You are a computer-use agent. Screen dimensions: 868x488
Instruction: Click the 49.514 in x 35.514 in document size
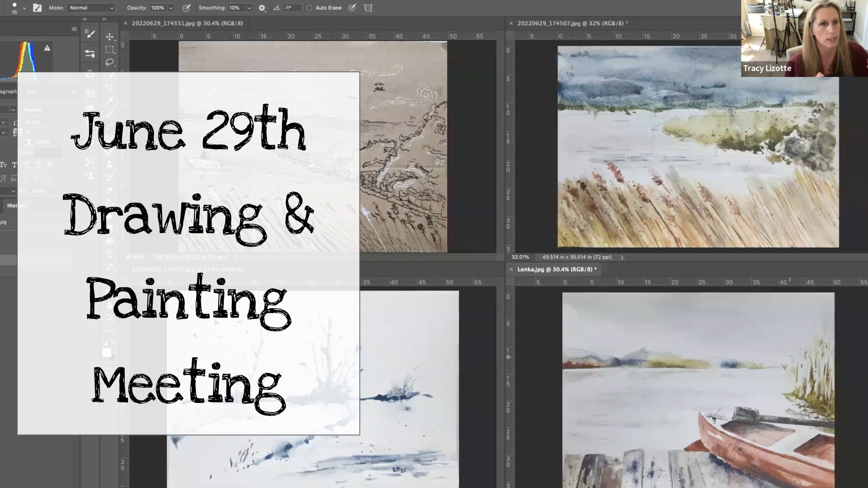577,257
